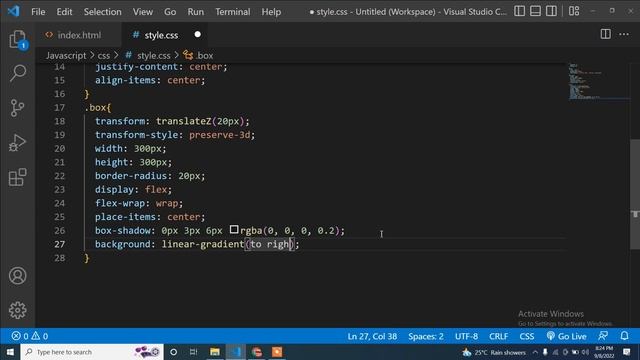640x360 pixels.
Task: Toggle the primary sidebar layout button
Action: pos(520,11)
